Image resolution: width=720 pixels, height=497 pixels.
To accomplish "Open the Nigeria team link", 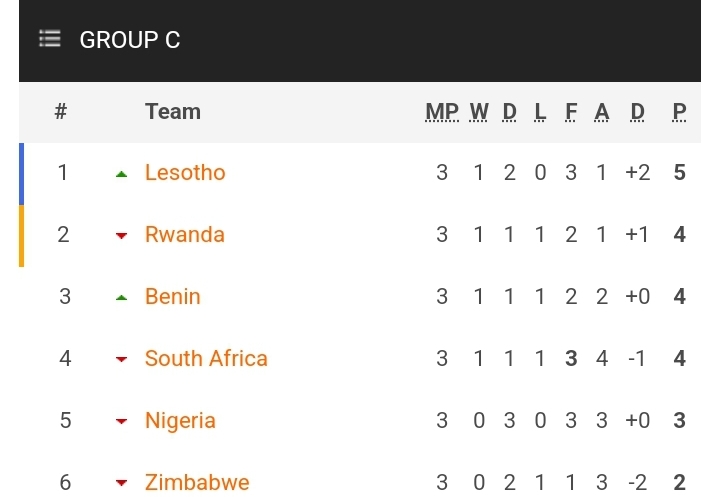I will (180, 421).
